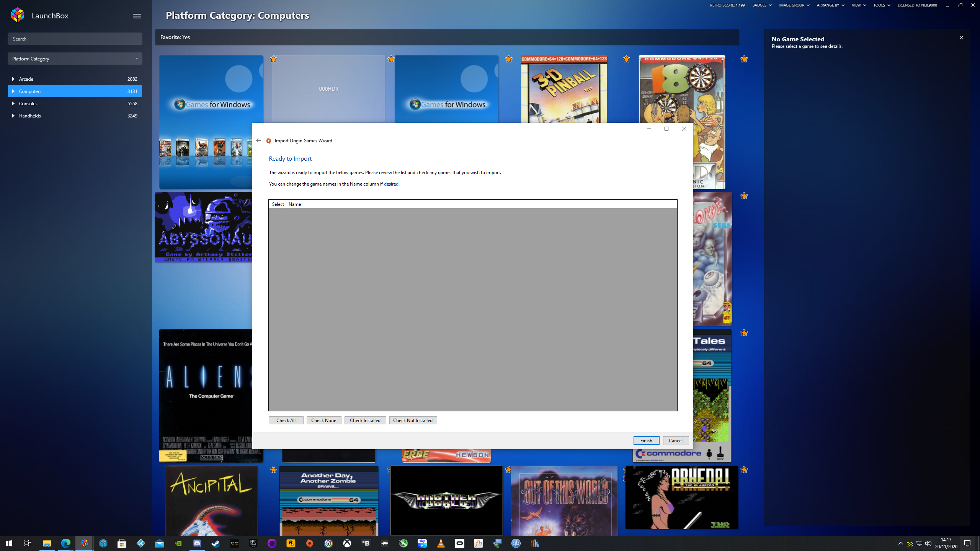980x551 pixels.
Task: Click Finish in import wizard
Action: (x=646, y=440)
